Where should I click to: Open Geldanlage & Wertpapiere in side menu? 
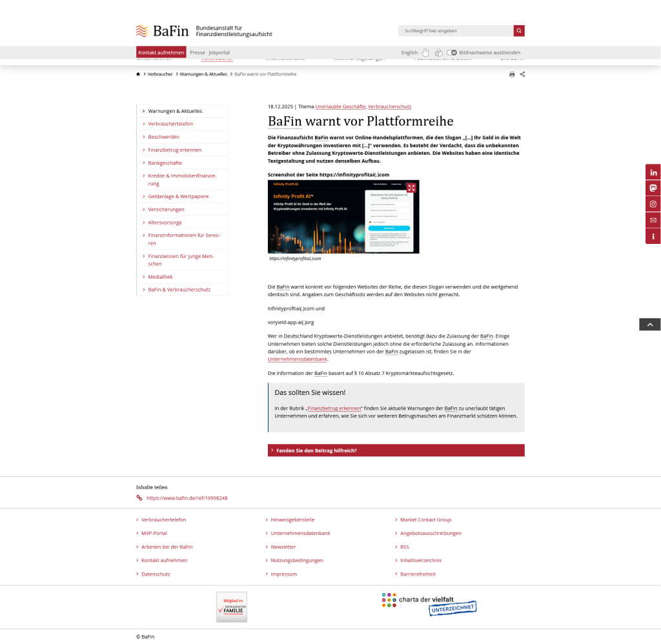tap(178, 196)
